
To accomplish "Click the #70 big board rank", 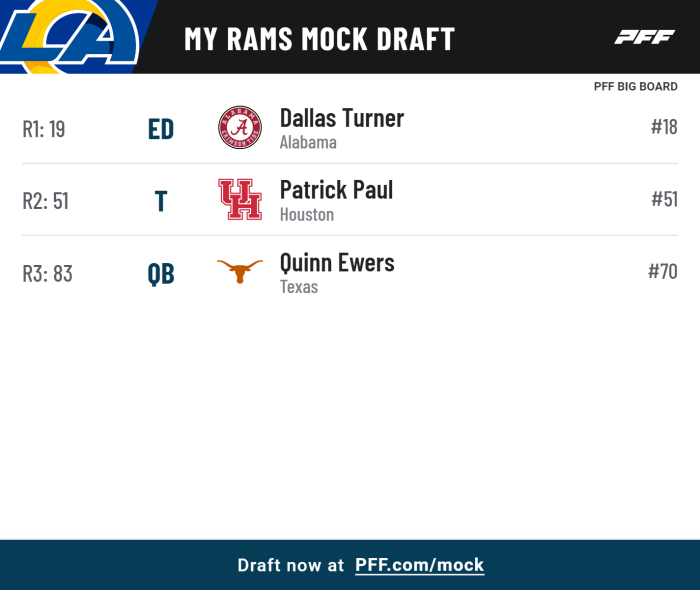I will (x=663, y=271).
